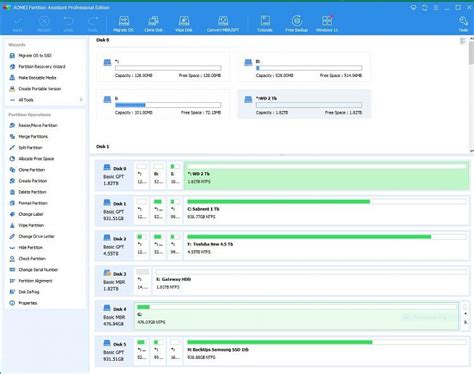Viewport: 474px width, 374px height.
Task: Click the Disk 3 Basic MBR header block
Action: click(114, 281)
